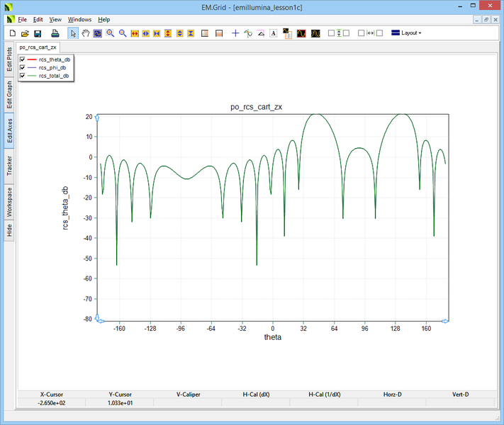Click the Save floppy disk icon

pos(38,33)
